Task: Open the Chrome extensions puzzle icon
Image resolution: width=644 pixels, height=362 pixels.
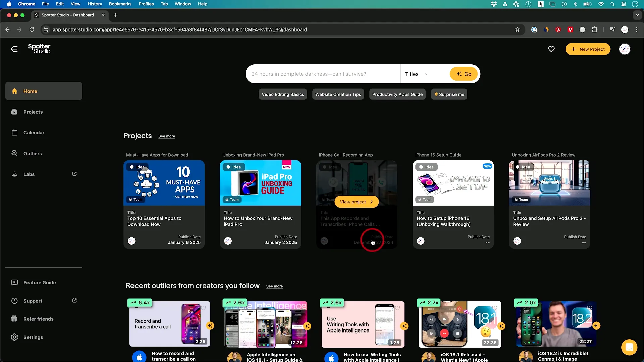Action: pos(594,29)
